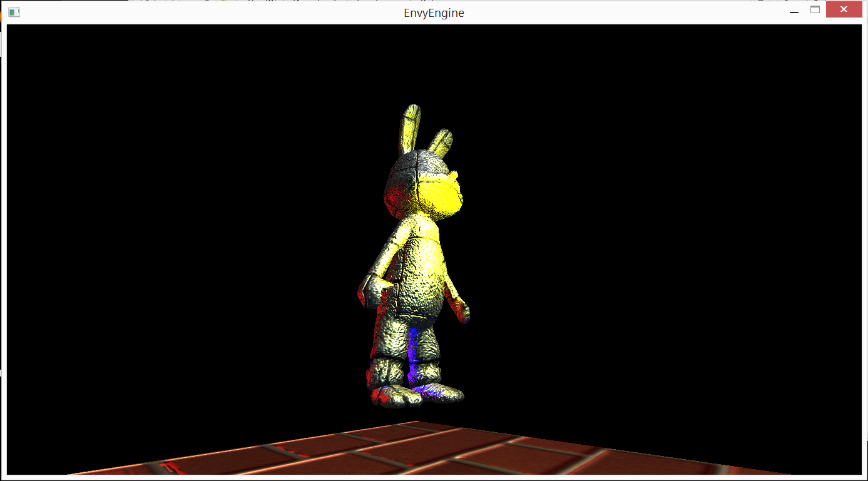Maximize the EnvyEngine window

click(815, 10)
